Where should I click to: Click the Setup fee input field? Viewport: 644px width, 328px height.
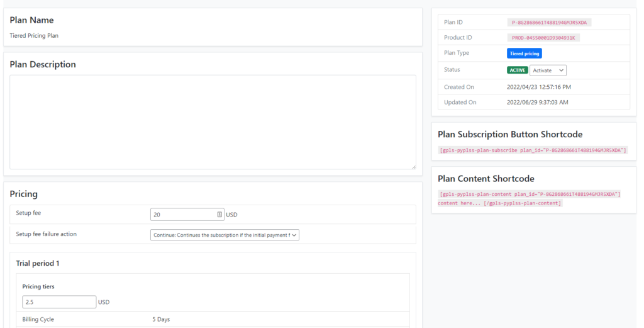[x=187, y=215]
